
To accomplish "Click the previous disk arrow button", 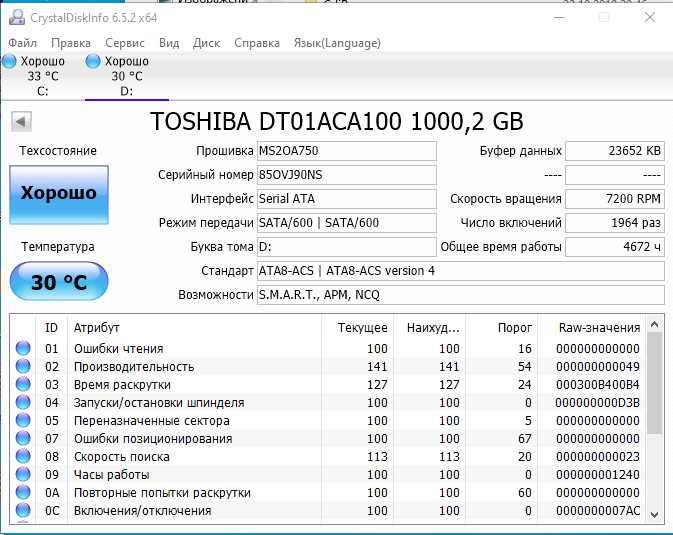I will [21, 122].
